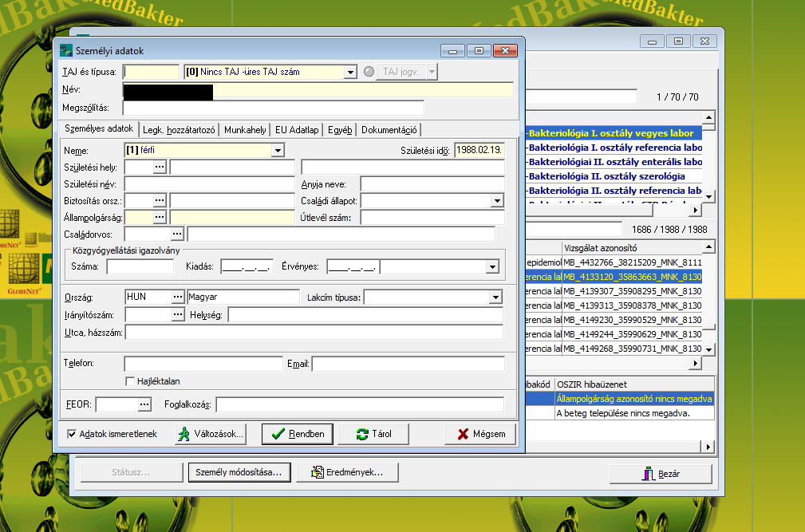This screenshot has width=805, height=532.
Task: Click the Változások... button
Action: pyautogui.click(x=211, y=434)
